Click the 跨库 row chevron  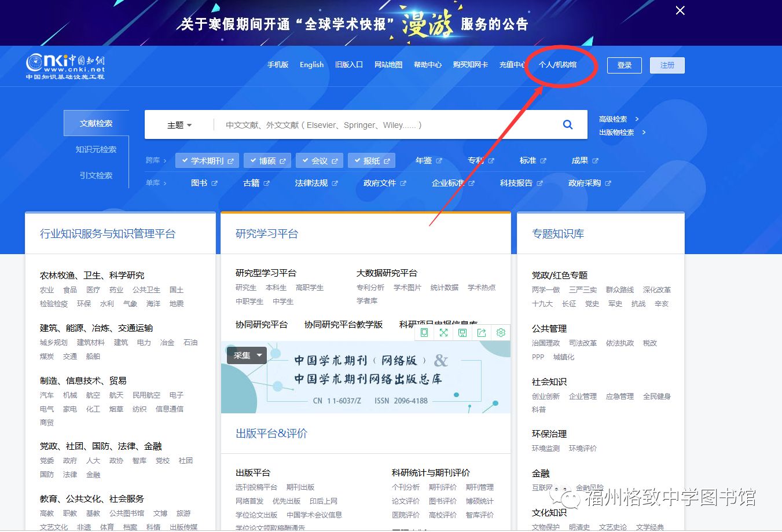pos(164,160)
